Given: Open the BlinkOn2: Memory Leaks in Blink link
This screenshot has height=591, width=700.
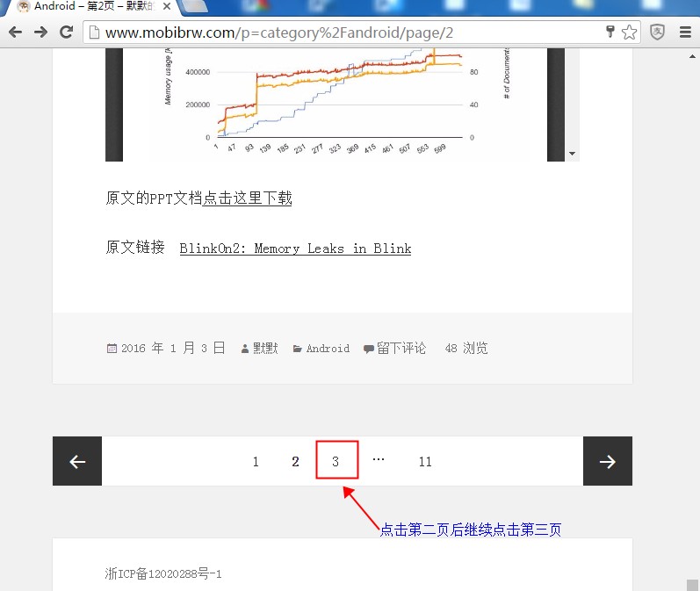Looking at the screenshot, I should pyautogui.click(x=295, y=249).
